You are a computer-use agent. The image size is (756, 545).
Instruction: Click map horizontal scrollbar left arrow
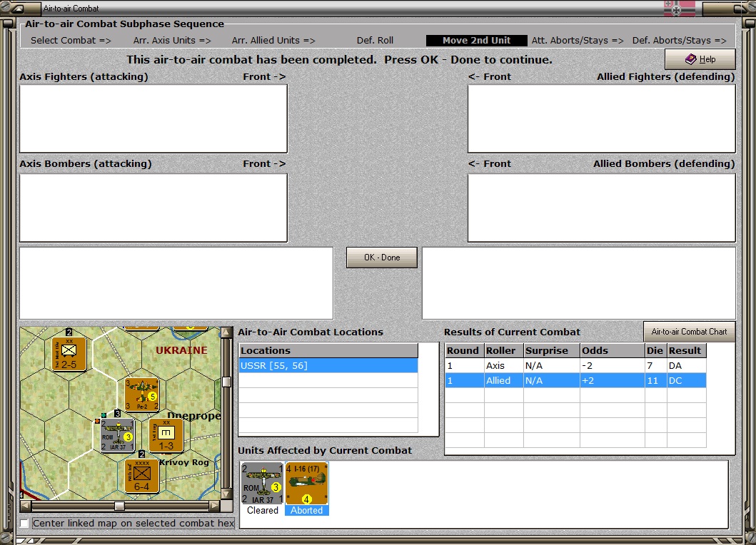coord(26,506)
